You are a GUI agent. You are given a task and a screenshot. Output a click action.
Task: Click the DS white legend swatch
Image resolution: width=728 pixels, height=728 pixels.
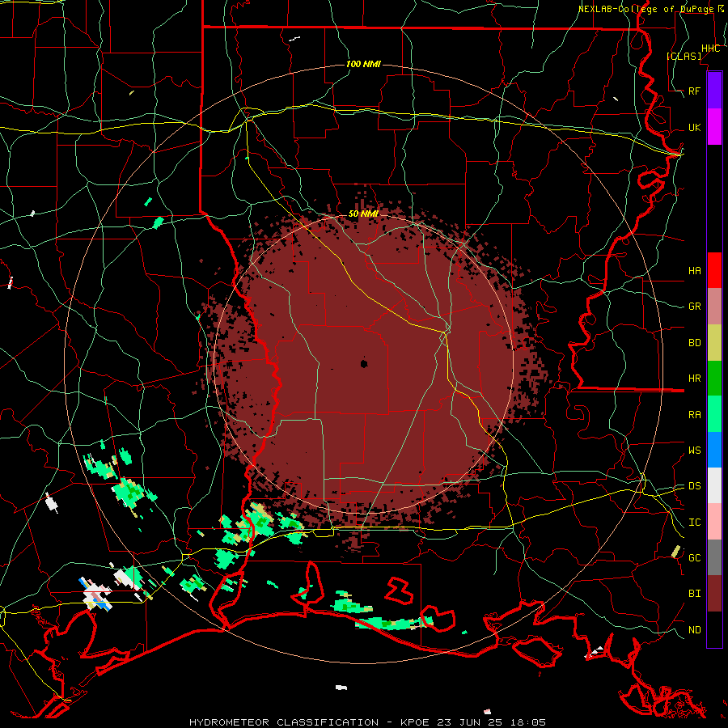[x=714, y=485]
